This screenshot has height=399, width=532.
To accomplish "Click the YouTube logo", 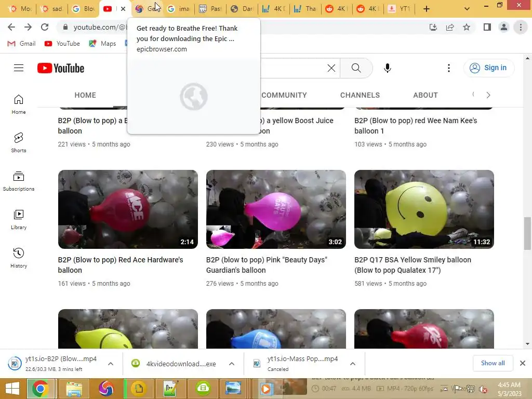I will click(x=61, y=68).
